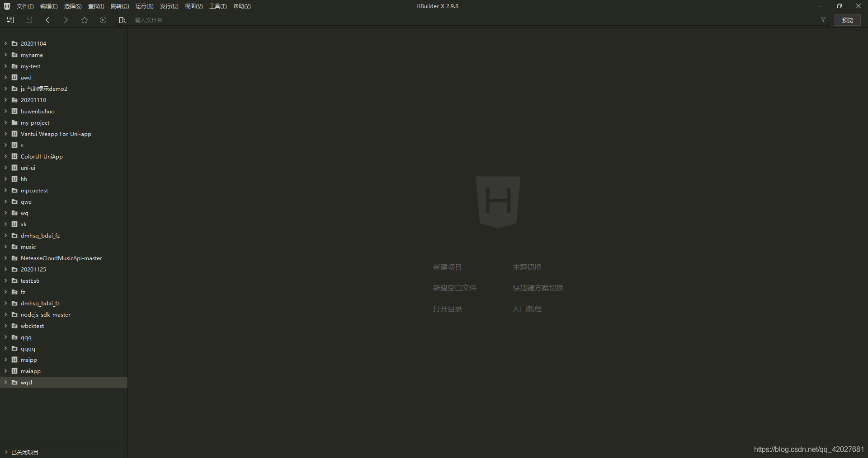Click the icon beside Vantui Weapp For Uni-app
Viewport: 868px width, 458px height.
click(x=14, y=134)
